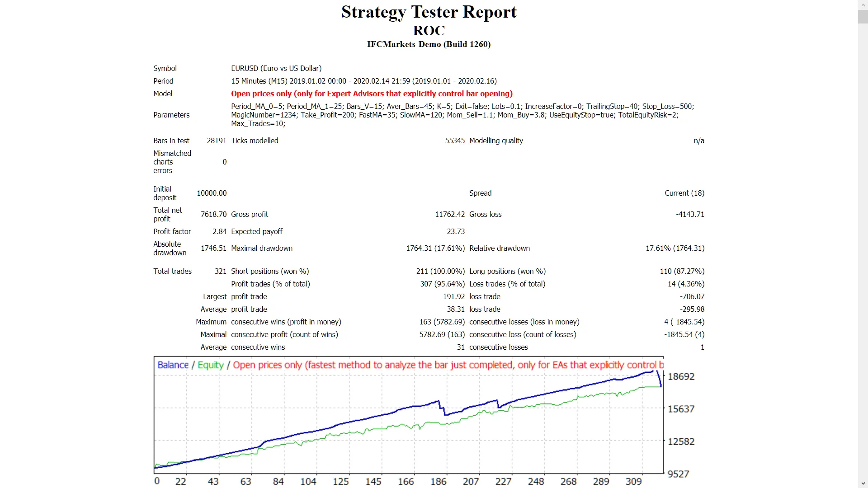The height and width of the screenshot is (488, 868).
Task: Click the scrollbar down arrow
Action: 863,483
